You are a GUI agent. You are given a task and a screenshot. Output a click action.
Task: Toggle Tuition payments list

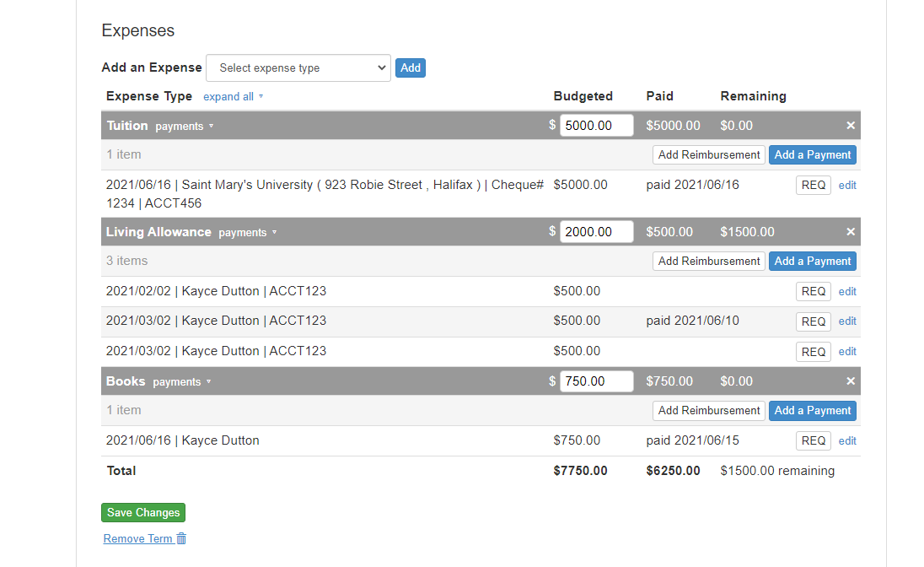click(184, 127)
